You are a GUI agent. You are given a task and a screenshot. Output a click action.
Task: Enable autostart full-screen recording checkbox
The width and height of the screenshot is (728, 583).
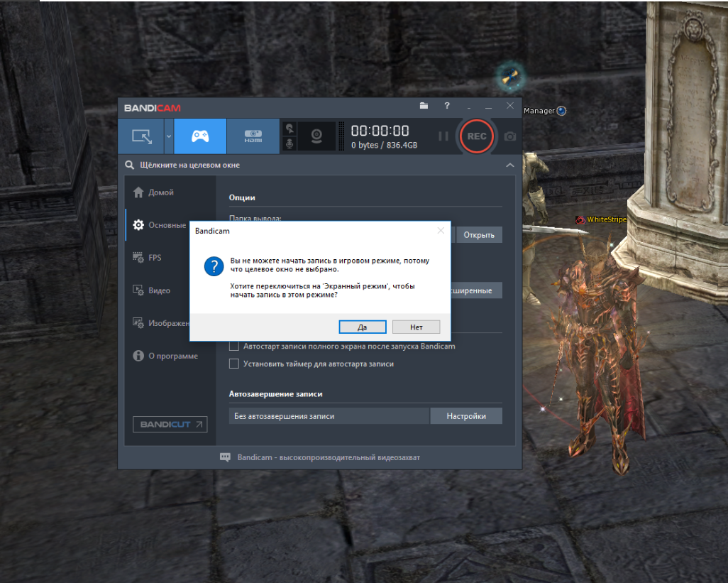(234, 347)
